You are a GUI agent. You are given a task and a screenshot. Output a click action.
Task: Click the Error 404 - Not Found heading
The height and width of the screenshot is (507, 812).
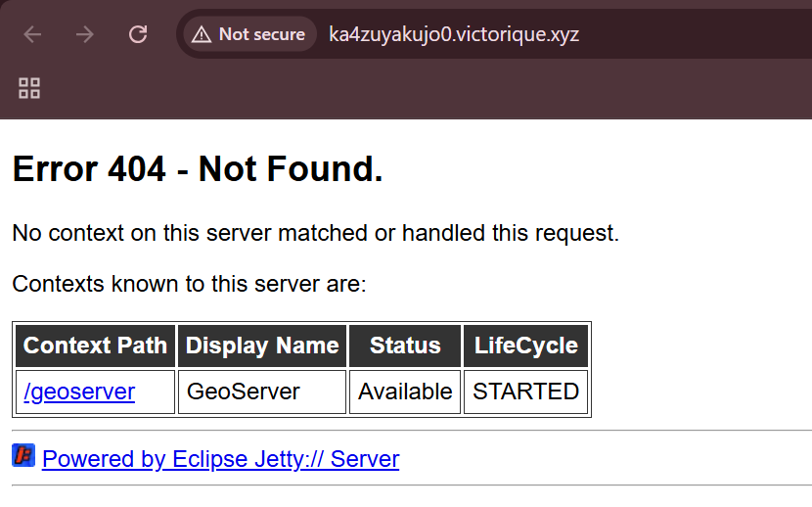(x=198, y=170)
